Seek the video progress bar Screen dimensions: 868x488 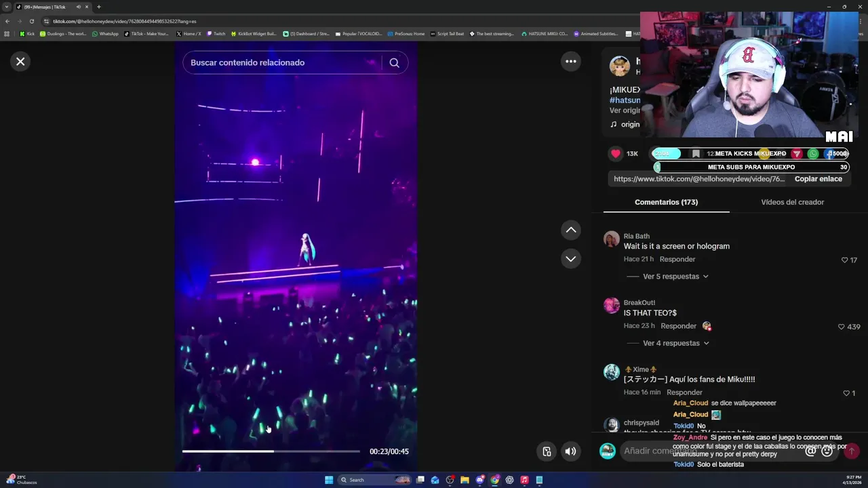pos(271,451)
